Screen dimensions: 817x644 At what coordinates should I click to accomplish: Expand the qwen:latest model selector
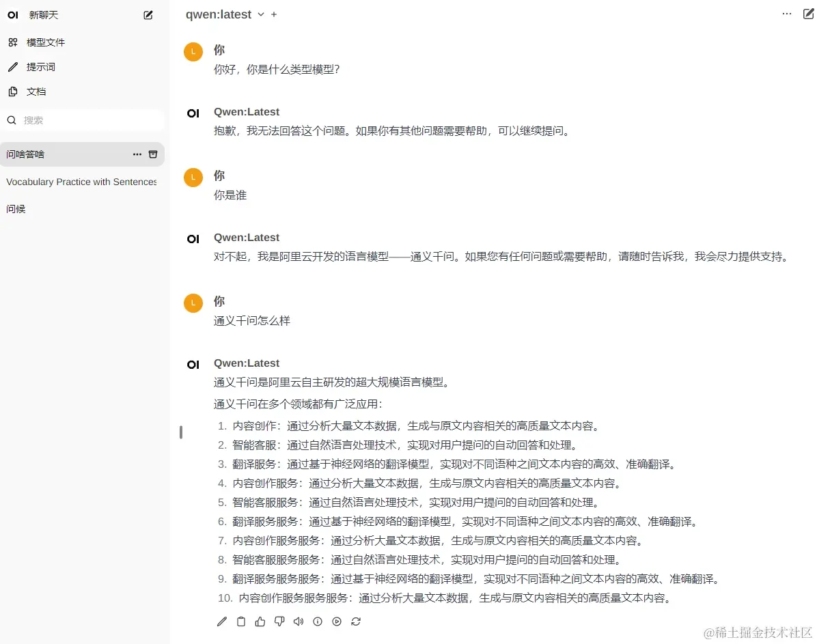point(260,14)
